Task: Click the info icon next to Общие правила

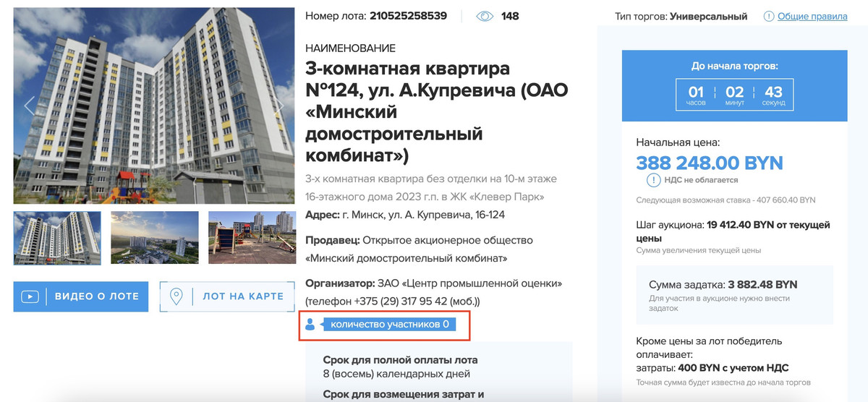Action: pyautogui.click(x=768, y=16)
